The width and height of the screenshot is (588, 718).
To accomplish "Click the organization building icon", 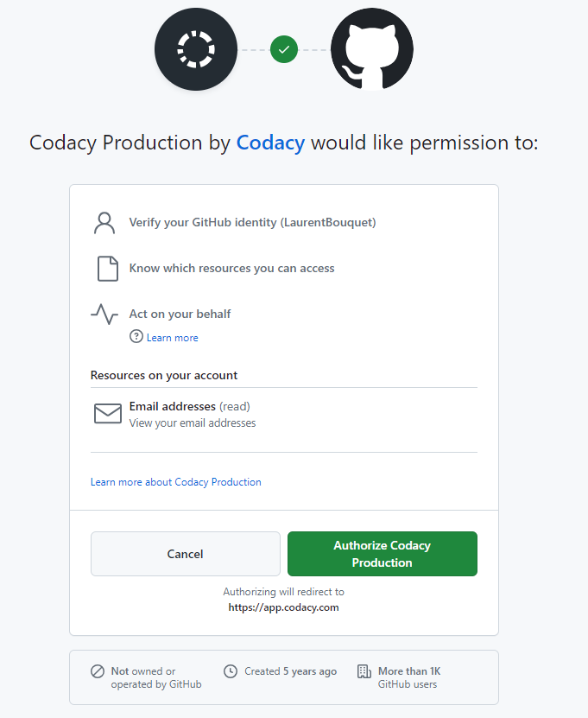I will point(364,671).
